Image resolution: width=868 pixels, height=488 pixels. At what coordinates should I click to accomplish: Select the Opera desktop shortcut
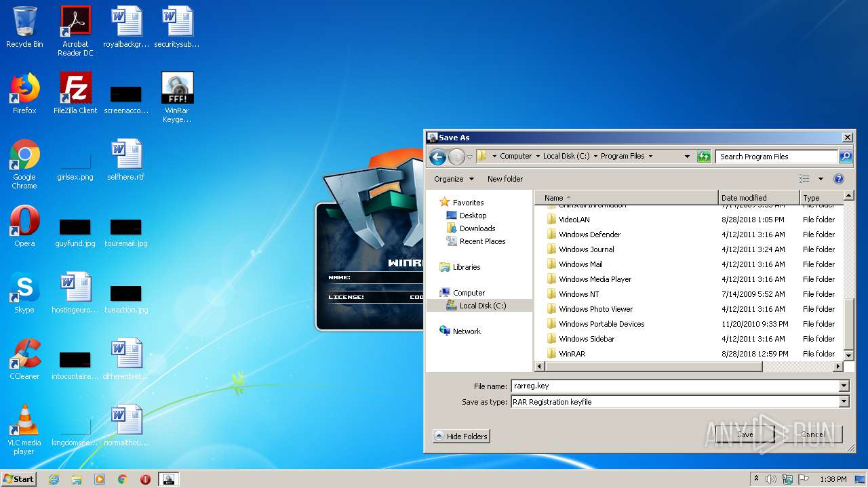pyautogui.click(x=24, y=226)
